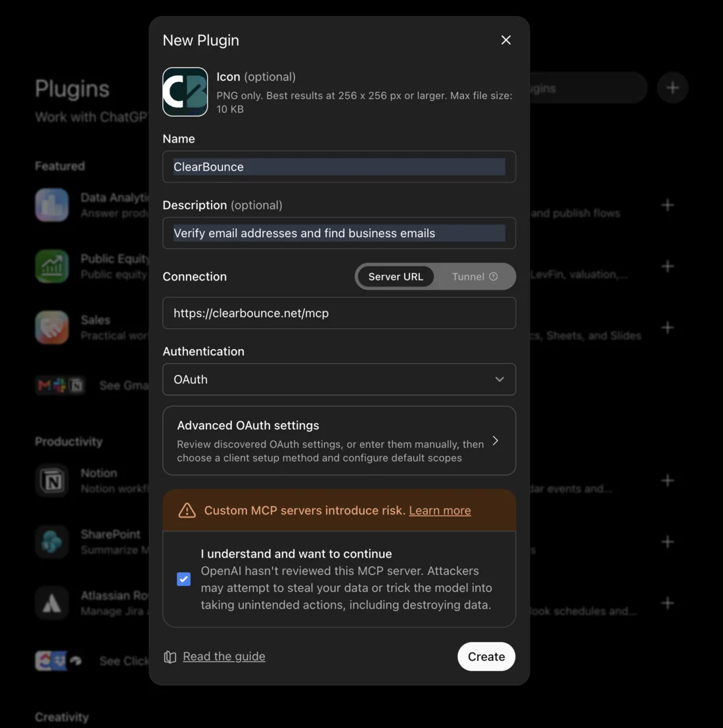
Task: Expand Advanced OAuth settings
Action: 339,441
